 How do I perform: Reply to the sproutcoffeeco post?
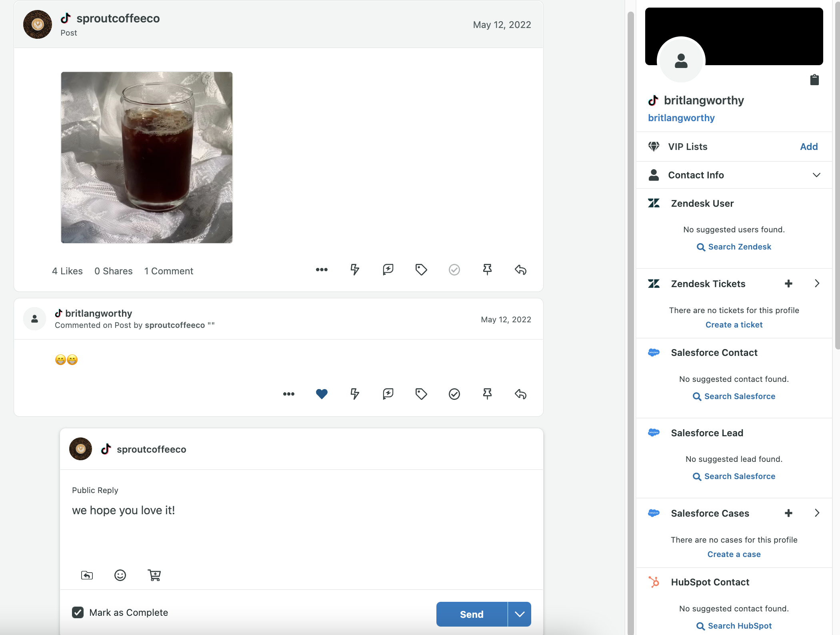(x=520, y=270)
